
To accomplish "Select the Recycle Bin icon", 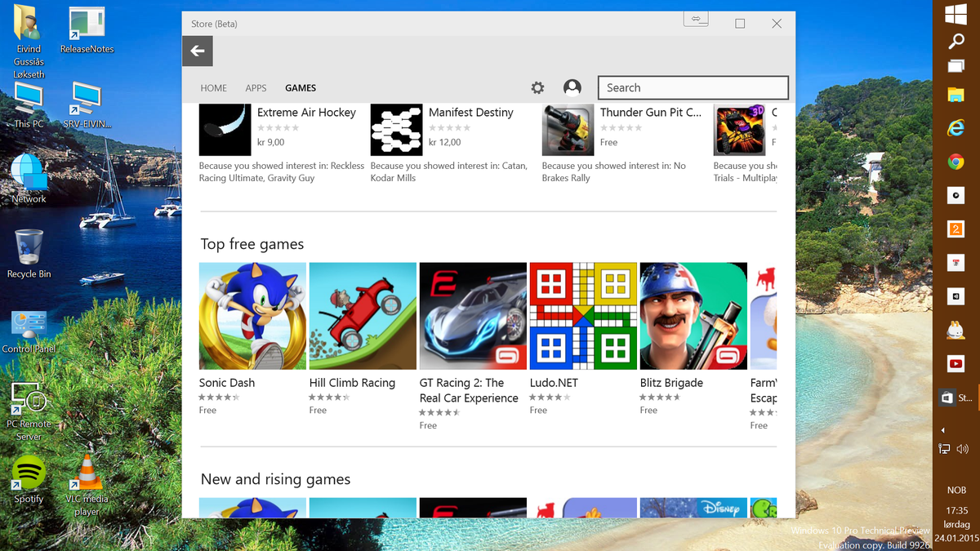I will pyautogui.click(x=29, y=254).
